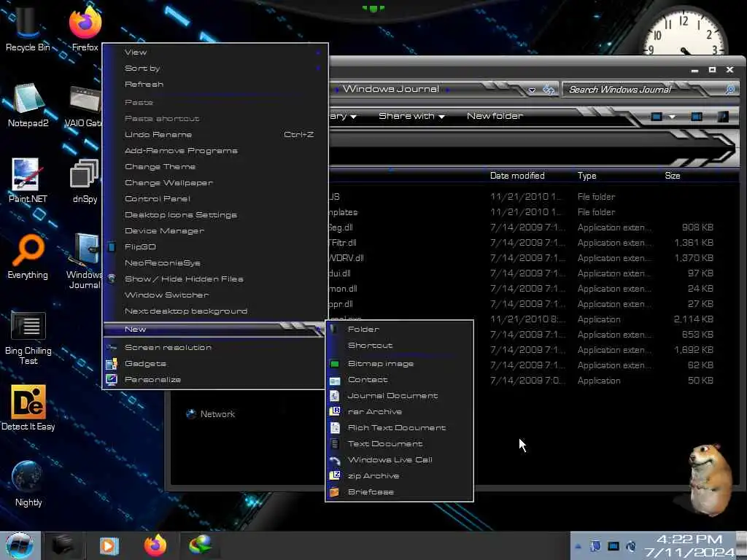Open the Windows Journal desktop icon

point(85,261)
